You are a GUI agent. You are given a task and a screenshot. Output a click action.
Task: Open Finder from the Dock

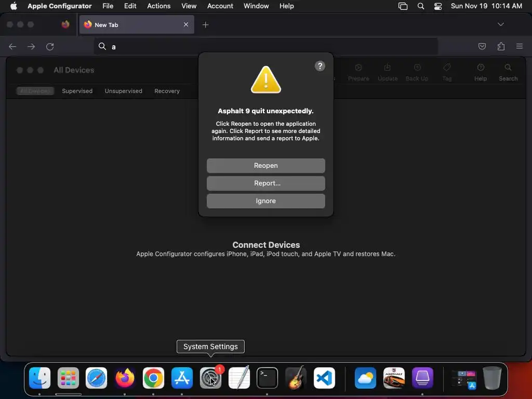39,378
